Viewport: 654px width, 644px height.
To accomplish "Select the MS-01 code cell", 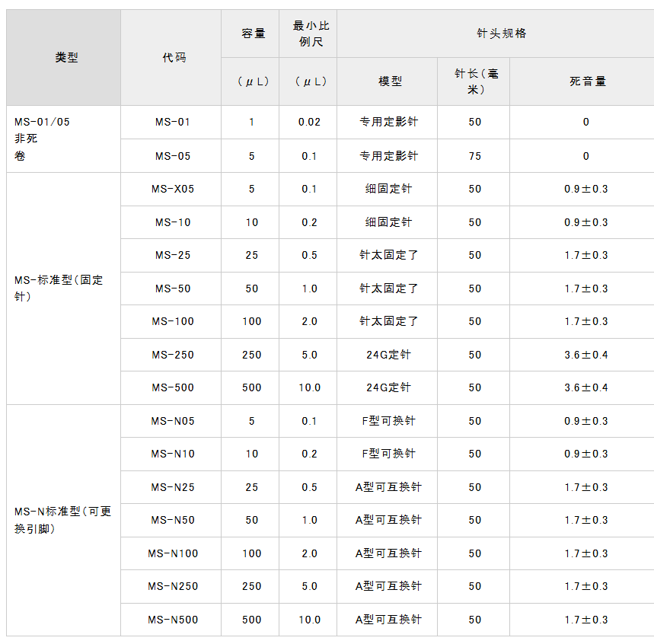I will 172,122.
